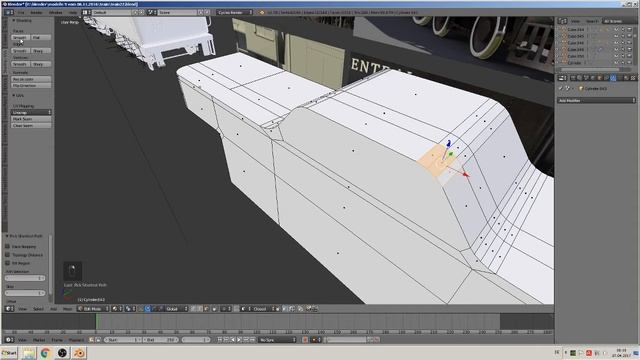The height and width of the screenshot is (360, 640).
Task: Switch to the Object properties tab
Action: pyautogui.click(x=599, y=78)
